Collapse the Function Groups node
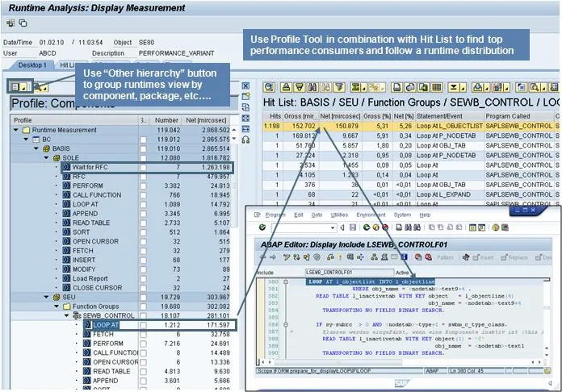The height and width of the screenshot is (392, 562). pos(57,307)
